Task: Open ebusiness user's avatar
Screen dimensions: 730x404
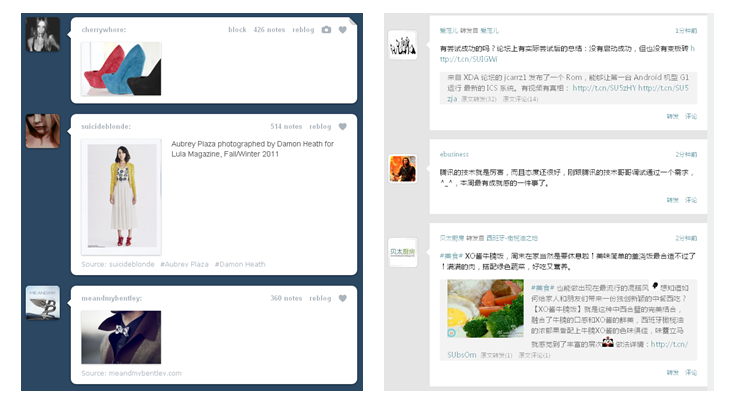Action: (403, 168)
